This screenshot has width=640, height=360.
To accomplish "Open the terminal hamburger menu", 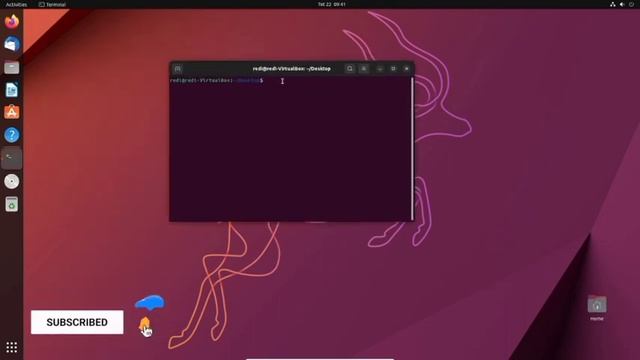I will coord(364,69).
